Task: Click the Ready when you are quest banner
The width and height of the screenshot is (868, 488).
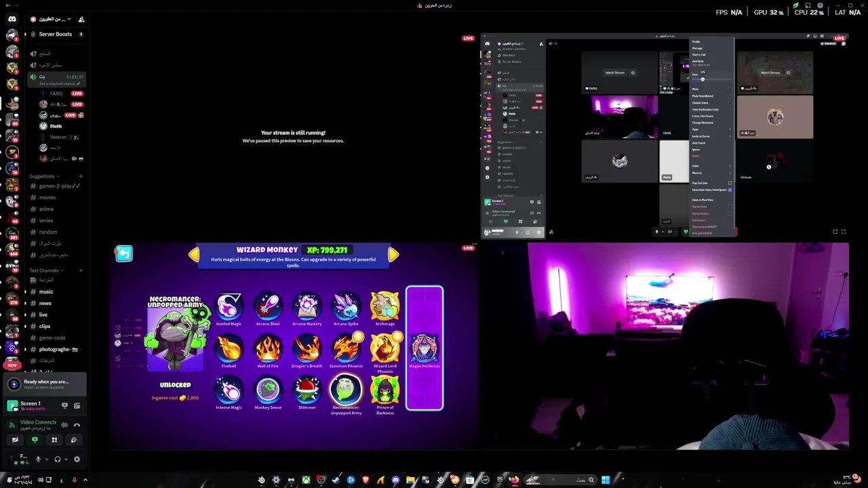Action: coord(45,384)
